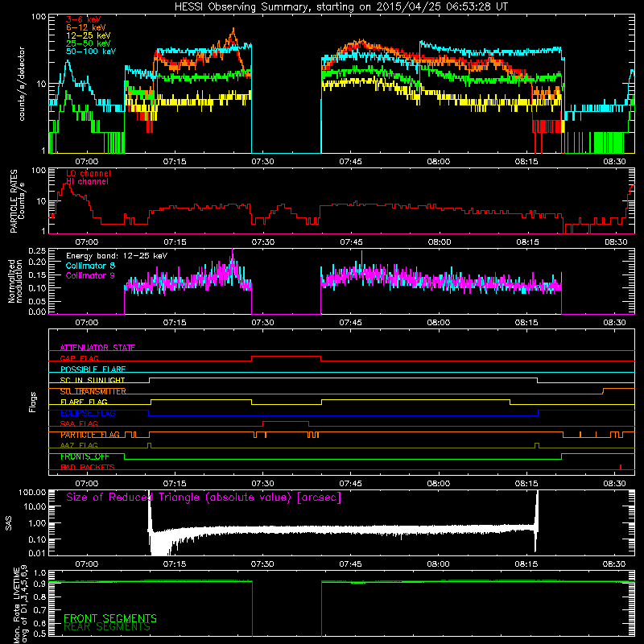Click the 0.25 modulation y-axis value

37,251
